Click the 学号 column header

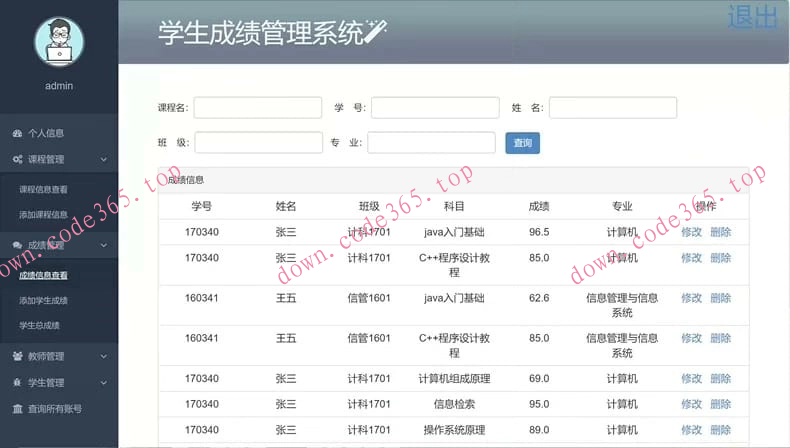[202, 206]
